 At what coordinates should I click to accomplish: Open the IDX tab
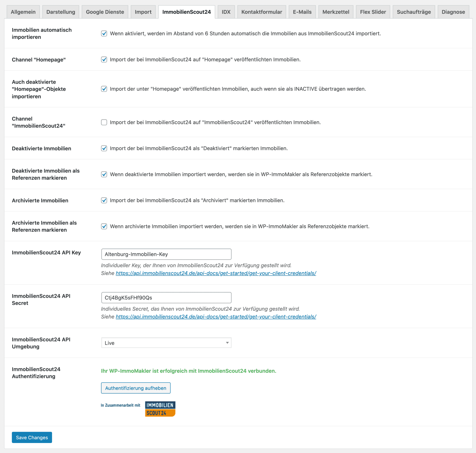[x=226, y=12]
